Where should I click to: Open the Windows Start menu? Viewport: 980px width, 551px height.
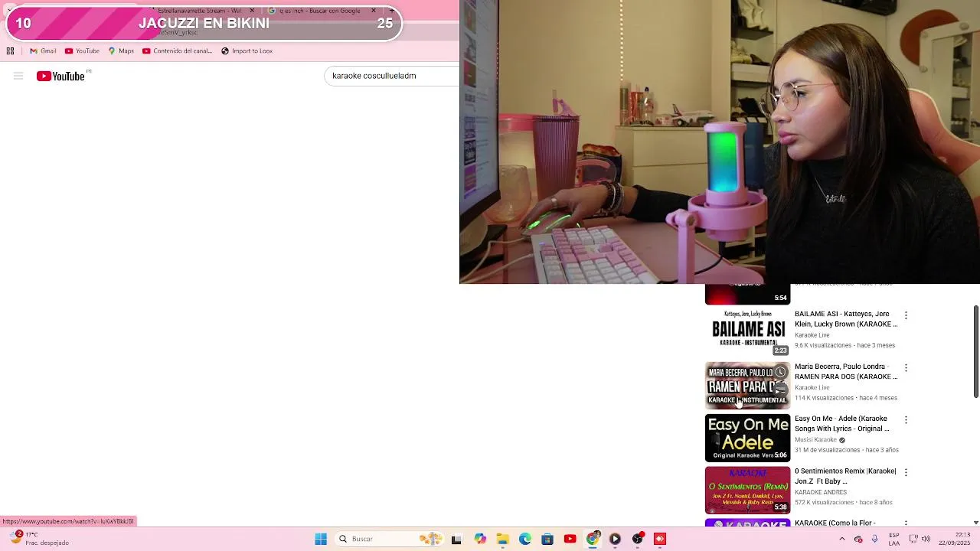point(321,539)
